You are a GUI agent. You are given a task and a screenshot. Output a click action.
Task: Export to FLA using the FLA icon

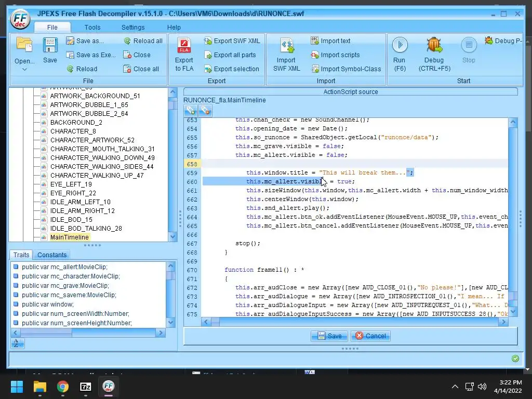coord(184,46)
